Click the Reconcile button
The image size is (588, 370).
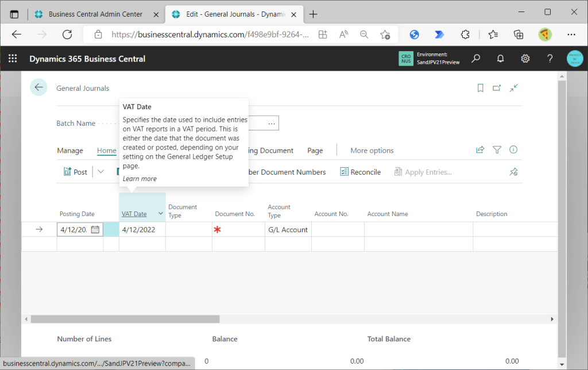(x=361, y=172)
